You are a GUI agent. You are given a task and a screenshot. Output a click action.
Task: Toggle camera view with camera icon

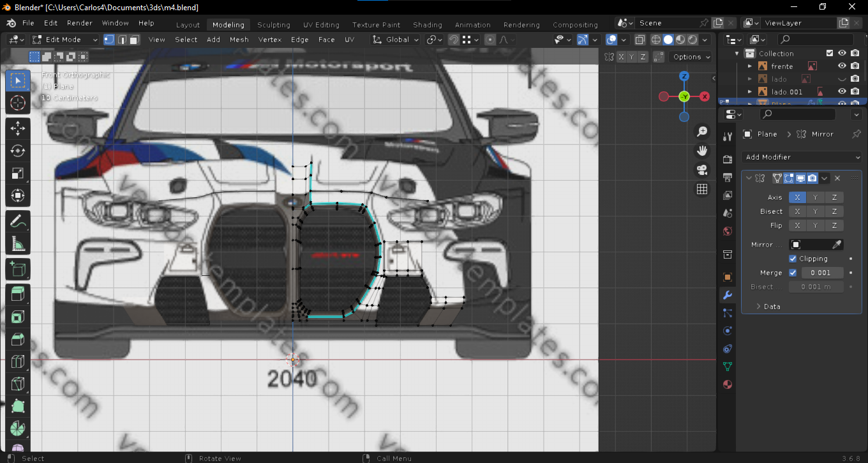702,170
